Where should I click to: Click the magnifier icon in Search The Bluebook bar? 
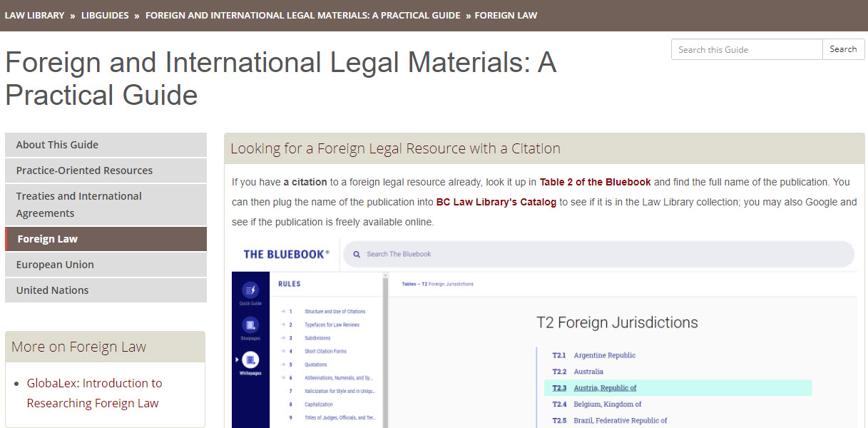[357, 254]
